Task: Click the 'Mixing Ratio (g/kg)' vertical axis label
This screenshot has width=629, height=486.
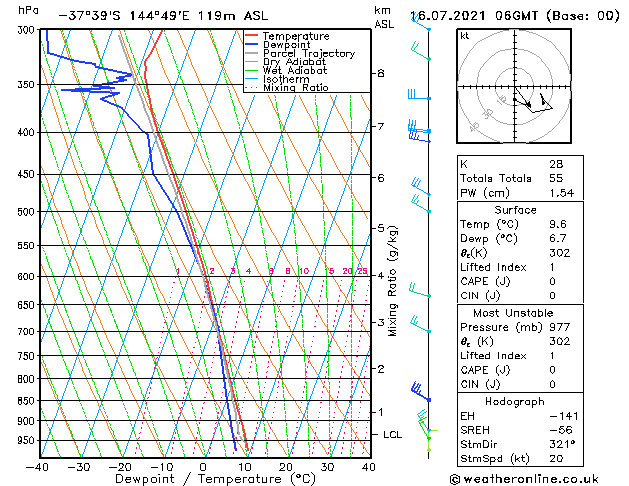Action: coord(392,281)
